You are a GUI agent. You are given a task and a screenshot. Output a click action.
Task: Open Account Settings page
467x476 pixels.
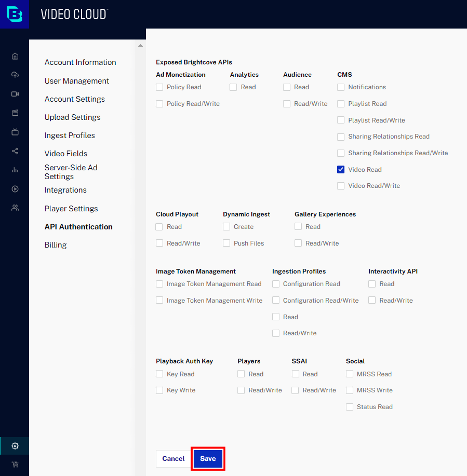click(75, 99)
